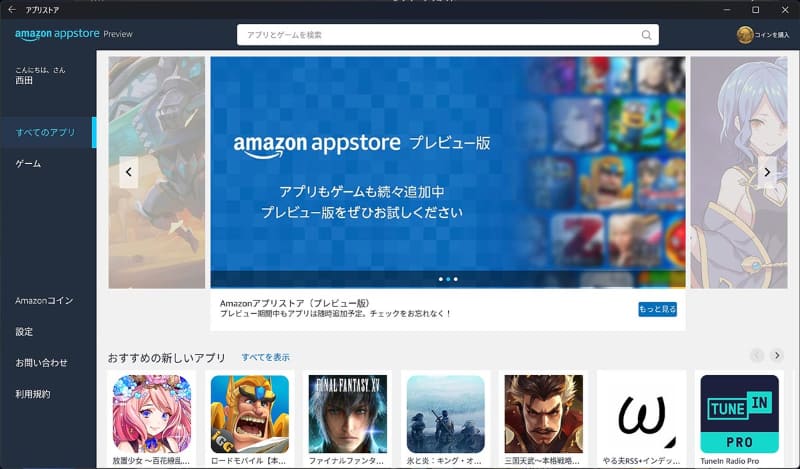The image size is (800, 469).
Task: Open the Final Fantasy XV app icon
Action: pyautogui.click(x=347, y=414)
